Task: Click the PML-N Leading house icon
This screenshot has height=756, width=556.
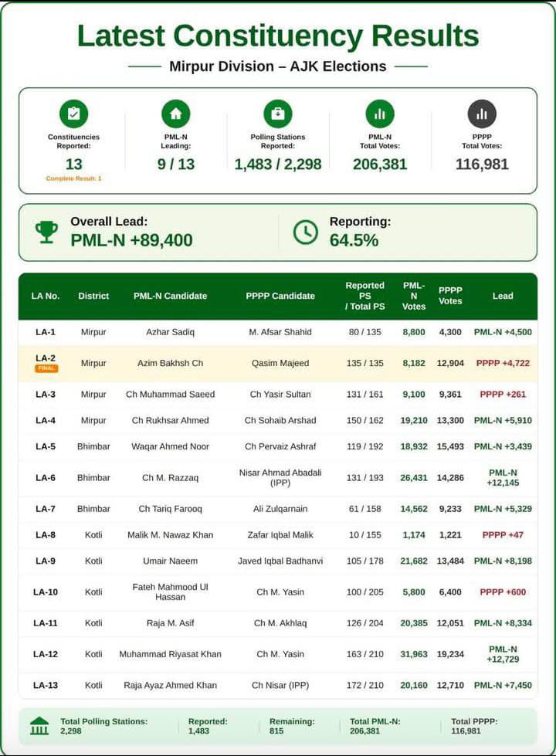Action: (175, 114)
